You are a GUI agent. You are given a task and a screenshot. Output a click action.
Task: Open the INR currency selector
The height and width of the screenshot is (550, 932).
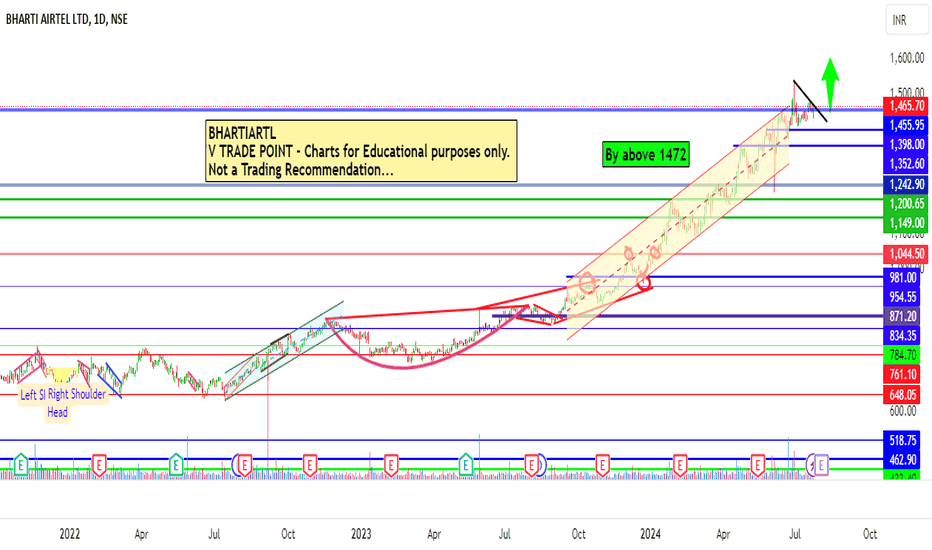click(x=906, y=20)
